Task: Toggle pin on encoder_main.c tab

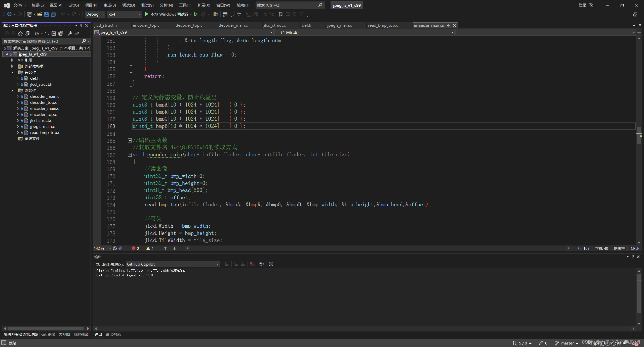Action: [x=449, y=26]
